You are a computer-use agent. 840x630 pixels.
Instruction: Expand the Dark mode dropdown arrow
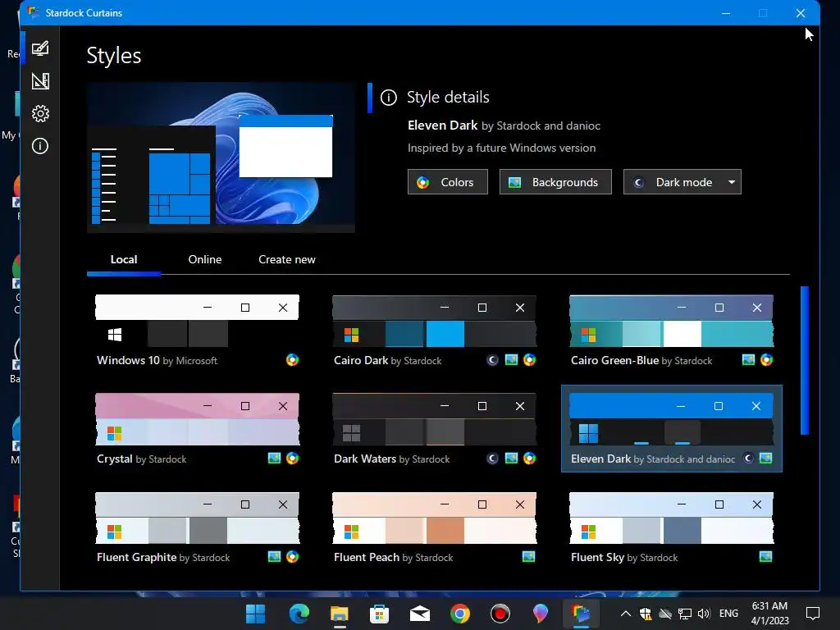point(732,182)
